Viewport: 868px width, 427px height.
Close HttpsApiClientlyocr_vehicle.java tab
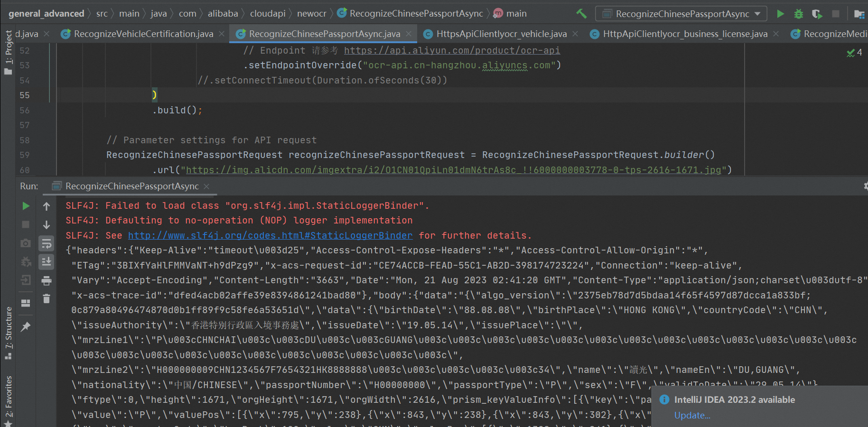point(575,34)
